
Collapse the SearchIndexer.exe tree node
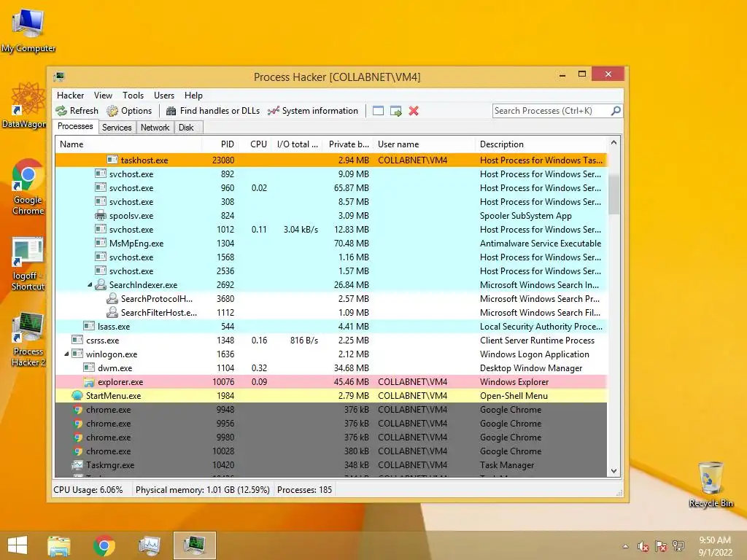(x=90, y=285)
